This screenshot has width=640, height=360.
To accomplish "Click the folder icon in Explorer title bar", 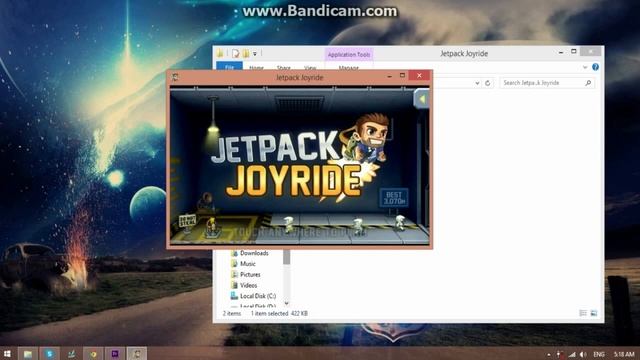I will point(220,53).
